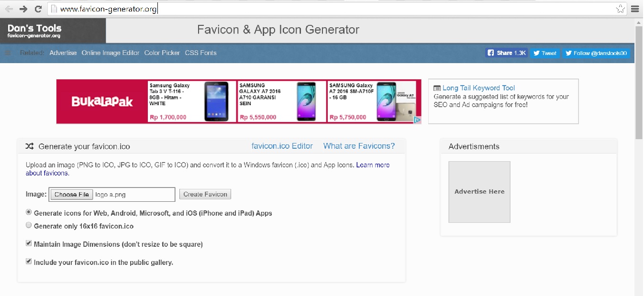Select Generate icons for Web and Apps option
This screenshot has width=644, height=296.
coord(28,212)
